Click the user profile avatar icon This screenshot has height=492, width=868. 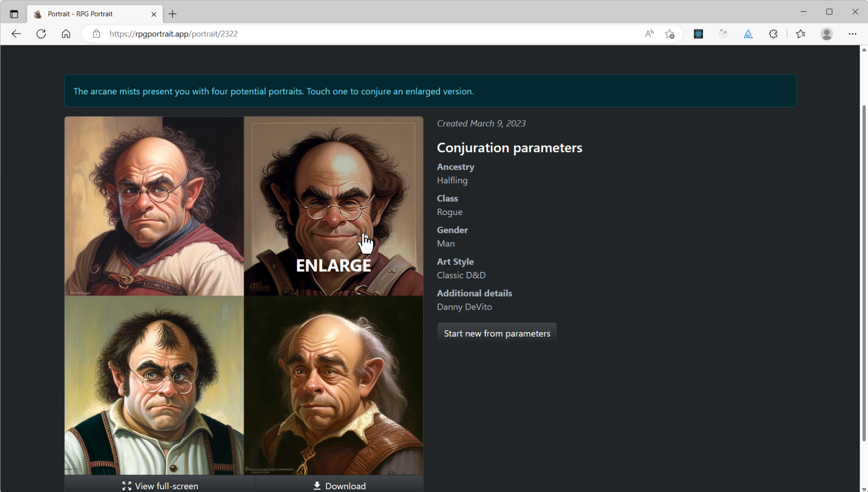pyautogui.click(x=827, y=34)
